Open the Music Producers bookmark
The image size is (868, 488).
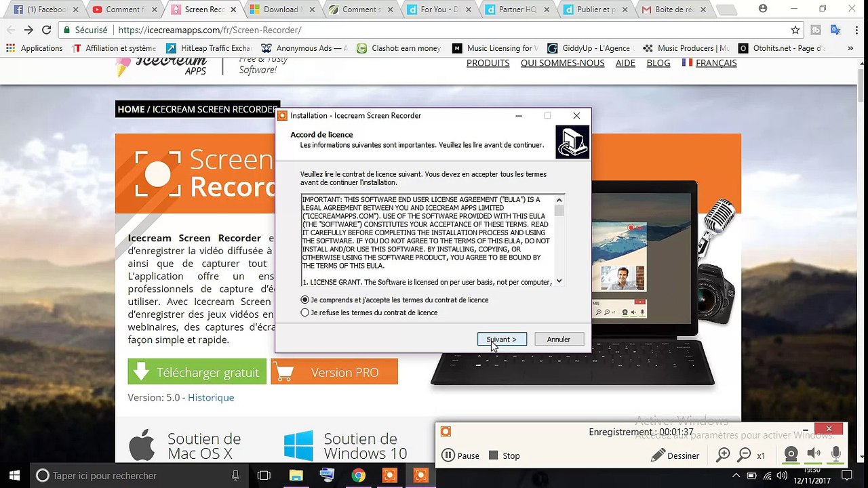coord(686,48)
